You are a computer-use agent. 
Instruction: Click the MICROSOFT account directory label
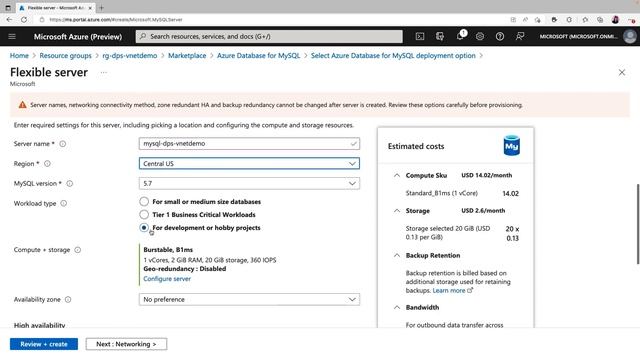point(578,36)
